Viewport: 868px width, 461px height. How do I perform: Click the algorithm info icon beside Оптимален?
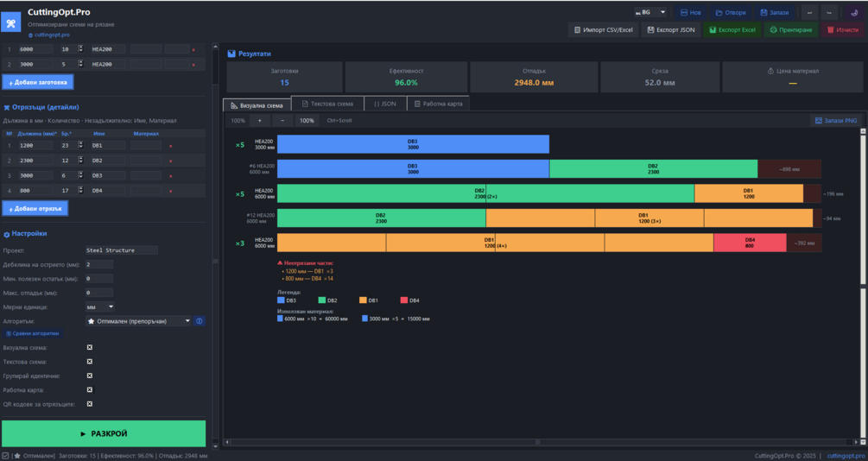200,321
